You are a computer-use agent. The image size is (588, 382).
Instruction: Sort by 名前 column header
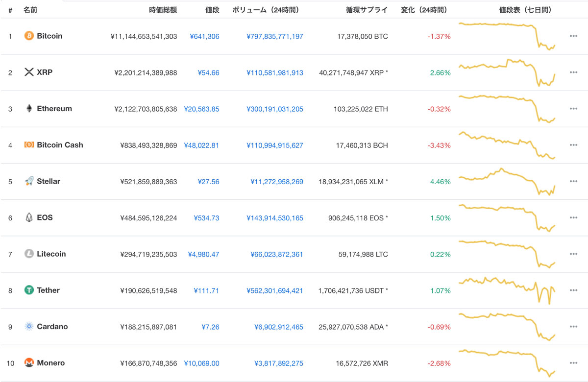coord(30,9)
